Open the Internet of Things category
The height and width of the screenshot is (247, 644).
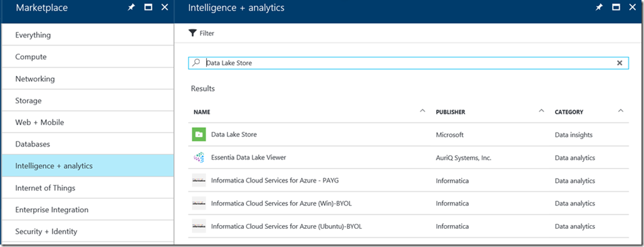click(87, 188)
